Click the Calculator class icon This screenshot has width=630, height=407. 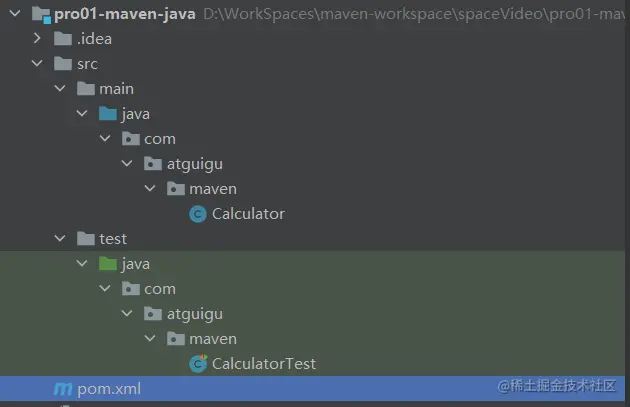click(x=198, y=213)
